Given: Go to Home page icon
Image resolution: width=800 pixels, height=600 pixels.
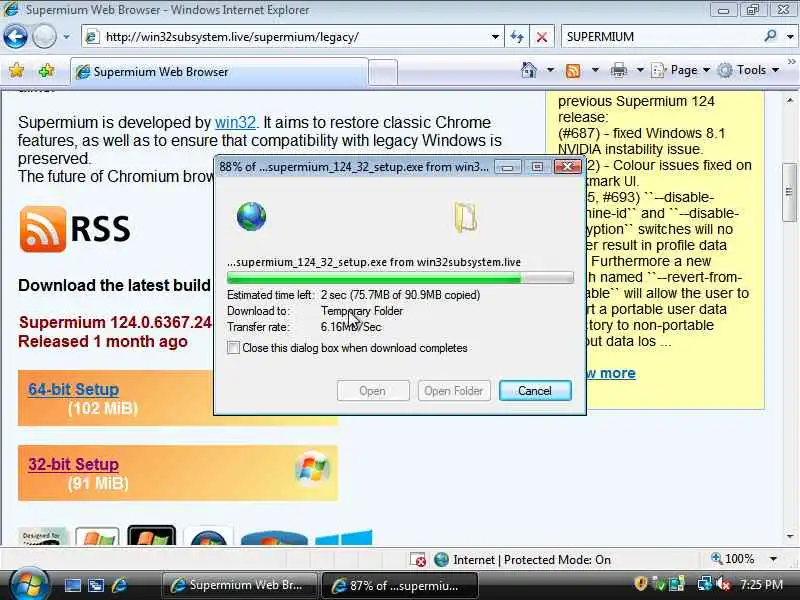Looking at the screenshot, I should click(x=529, y=70).
